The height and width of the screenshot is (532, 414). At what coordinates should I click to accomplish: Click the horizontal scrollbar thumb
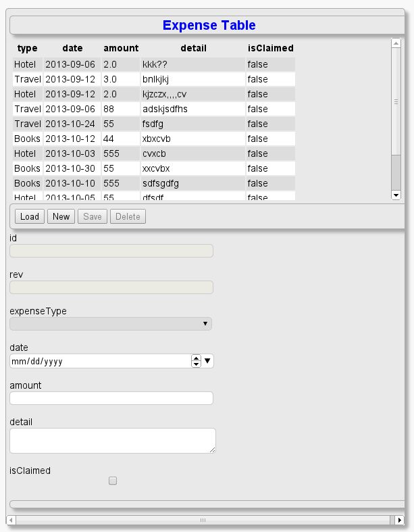203,520
